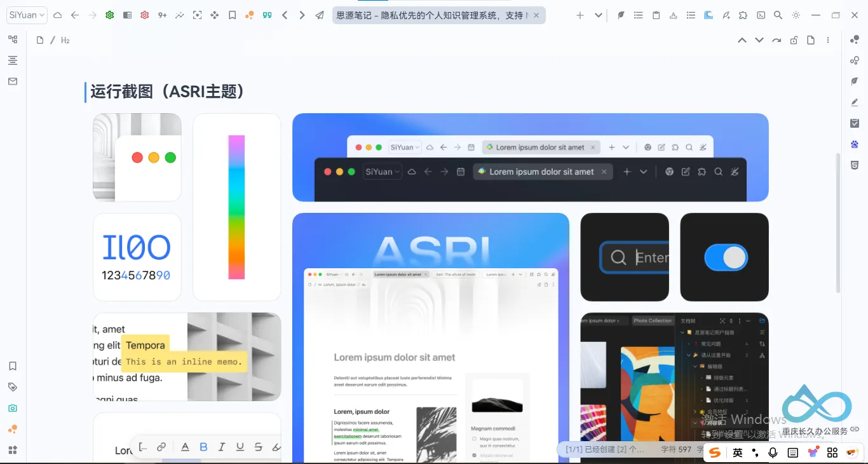Click the paper plane send icon

pyautogui.click(x=320, y=15)
